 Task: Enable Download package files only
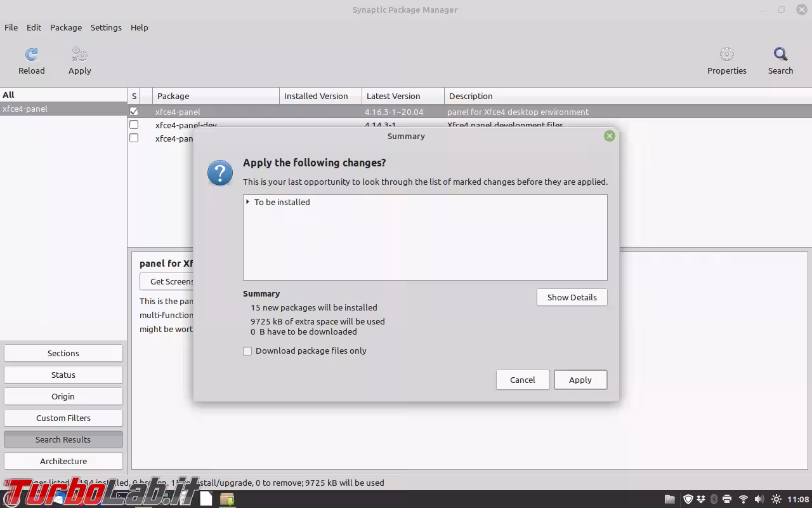tap(247, 351)
